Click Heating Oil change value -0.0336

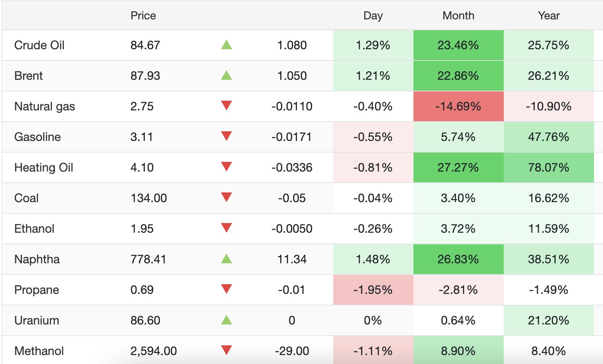point(292,167)
